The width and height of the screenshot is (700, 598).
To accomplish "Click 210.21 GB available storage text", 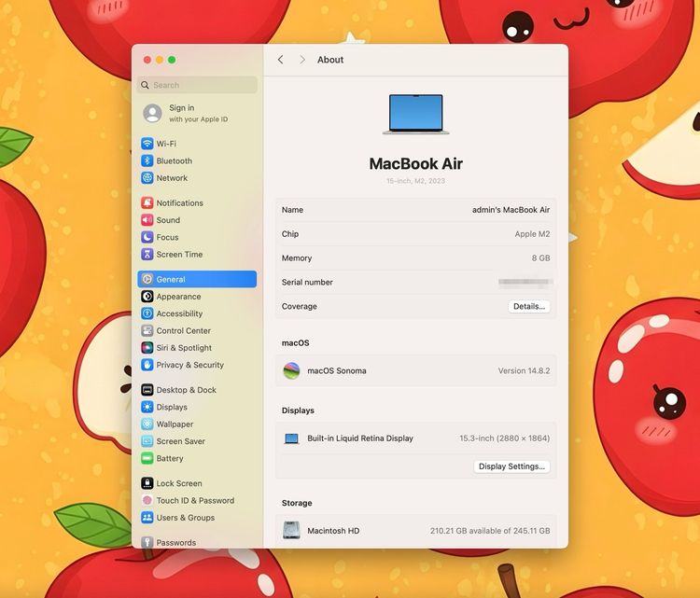I will coord(490,531).
